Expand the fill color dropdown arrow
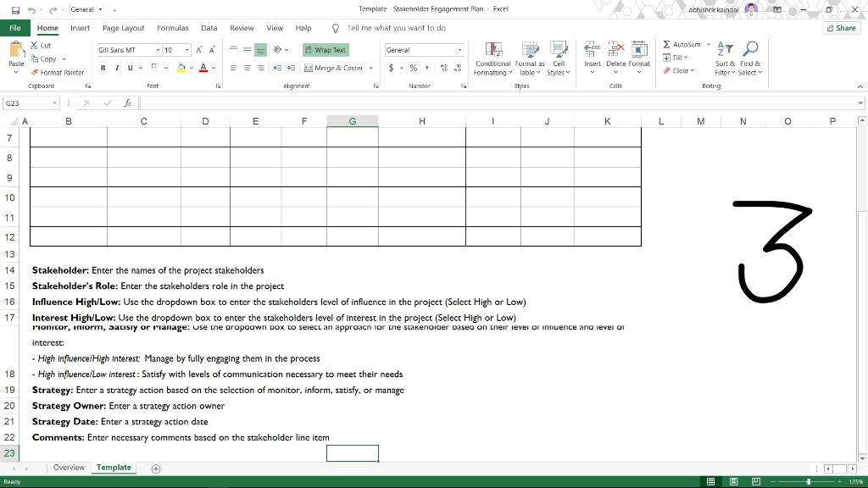Viewport: 868px width, 488px height. pyautogui.click(x=193, y=68)
